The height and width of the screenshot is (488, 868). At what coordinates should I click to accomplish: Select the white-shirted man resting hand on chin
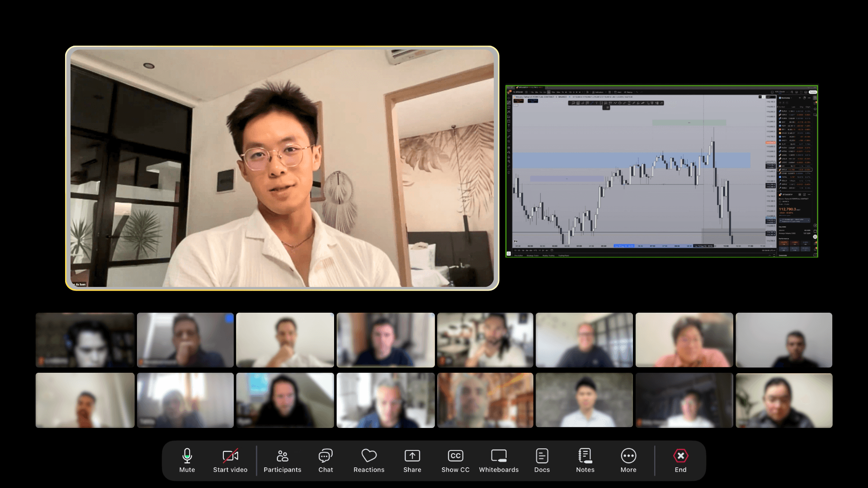(285, 340)
